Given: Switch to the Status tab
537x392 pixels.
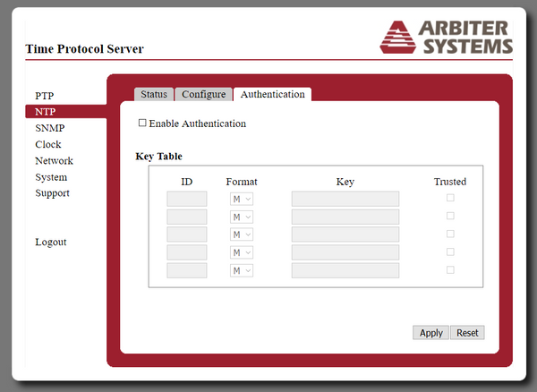Looking at the screenshot, I should [x=154, y=94].
